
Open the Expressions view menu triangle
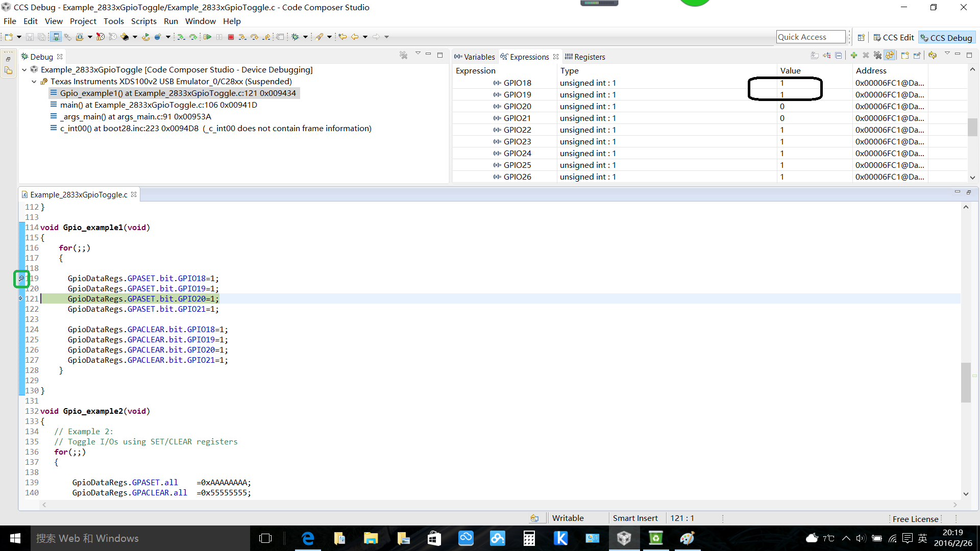coord(947,53)
